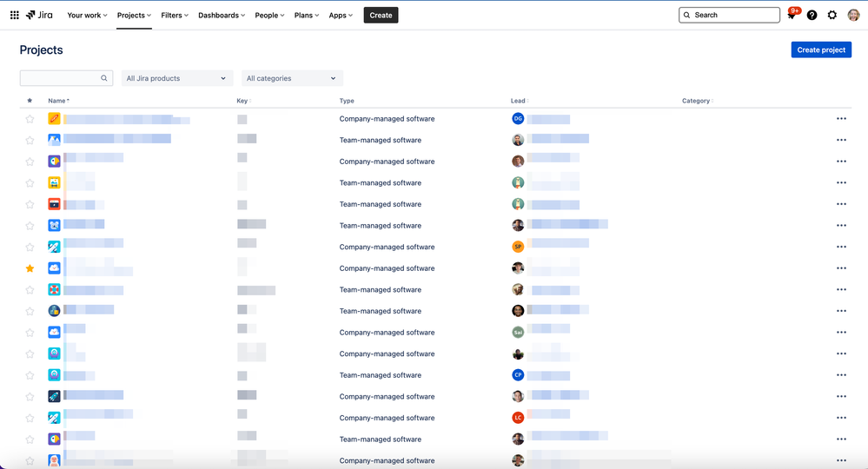Click the blue CP lead avatar
This screenshot has width=868, height=469.
[x=518, y=375]
